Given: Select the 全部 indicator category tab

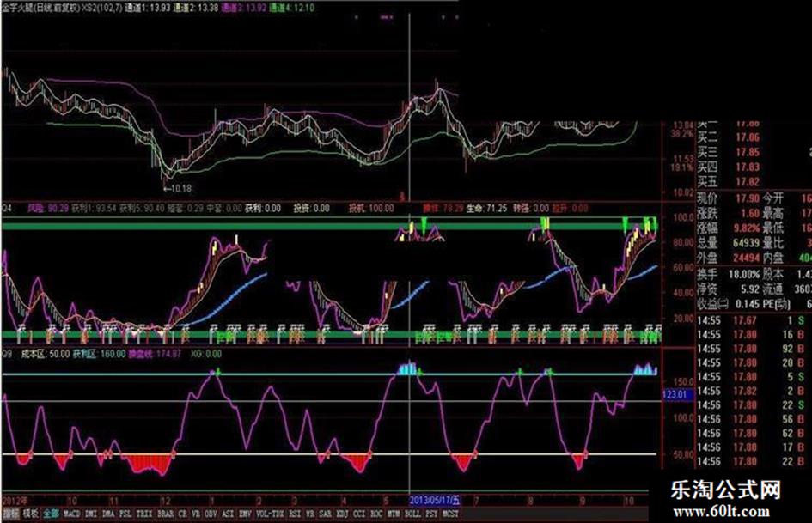Looking at the screenshot, I should (x=51, y=514).
